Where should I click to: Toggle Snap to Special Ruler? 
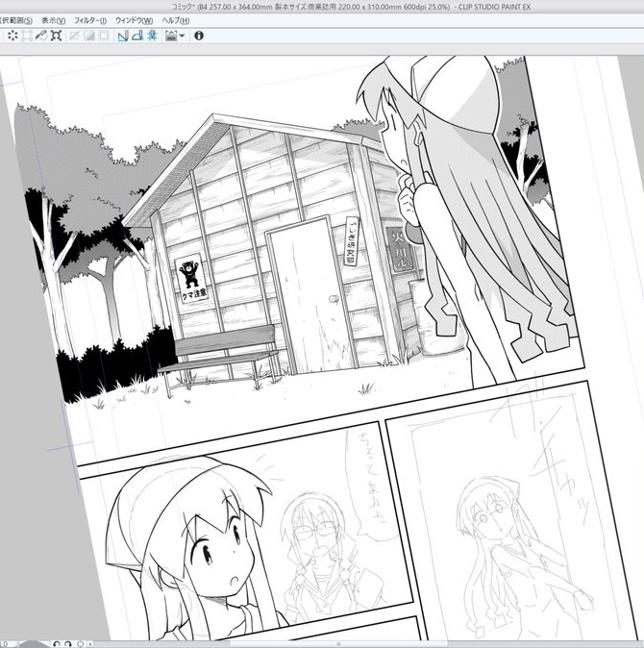click(137, 36)
